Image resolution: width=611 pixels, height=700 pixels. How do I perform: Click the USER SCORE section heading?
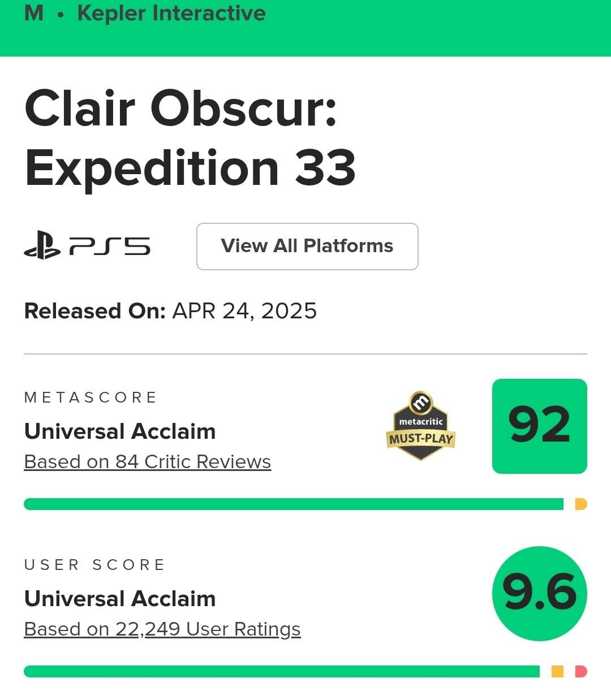click(x=94, y=565)
